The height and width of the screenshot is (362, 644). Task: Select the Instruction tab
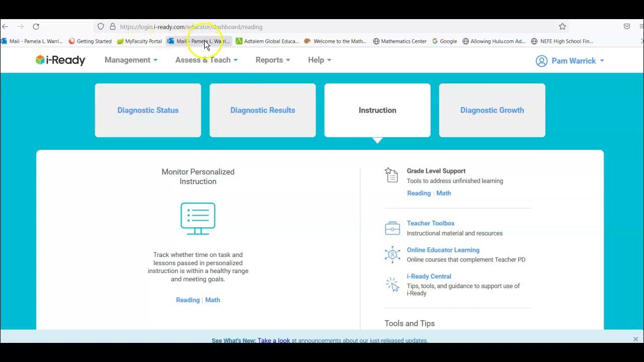click(377, 110)
